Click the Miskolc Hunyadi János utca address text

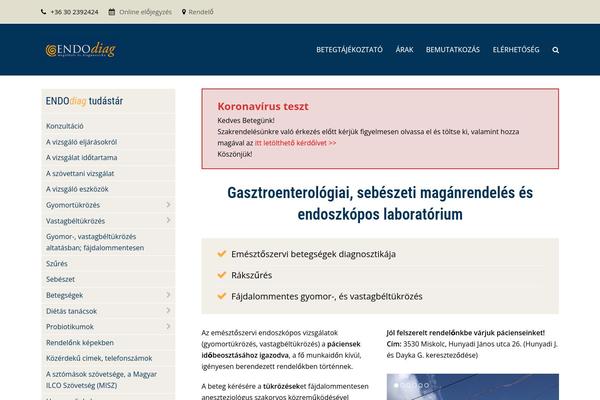tap(472, 349)
